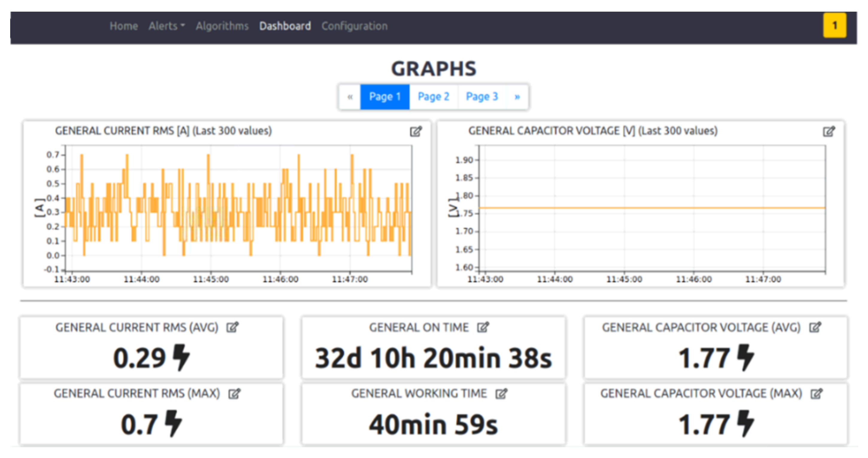The width and height of the screenshot is (868, 458).
Task: Open the Configuration page
Action: (354, 26)
